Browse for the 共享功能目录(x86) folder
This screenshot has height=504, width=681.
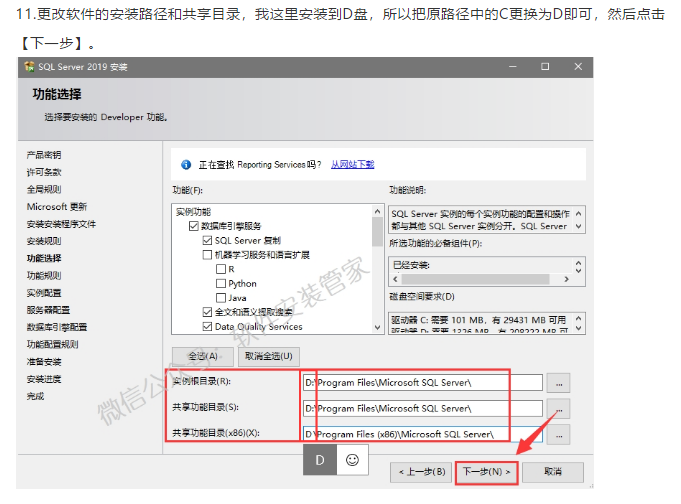tap(559, 434)
